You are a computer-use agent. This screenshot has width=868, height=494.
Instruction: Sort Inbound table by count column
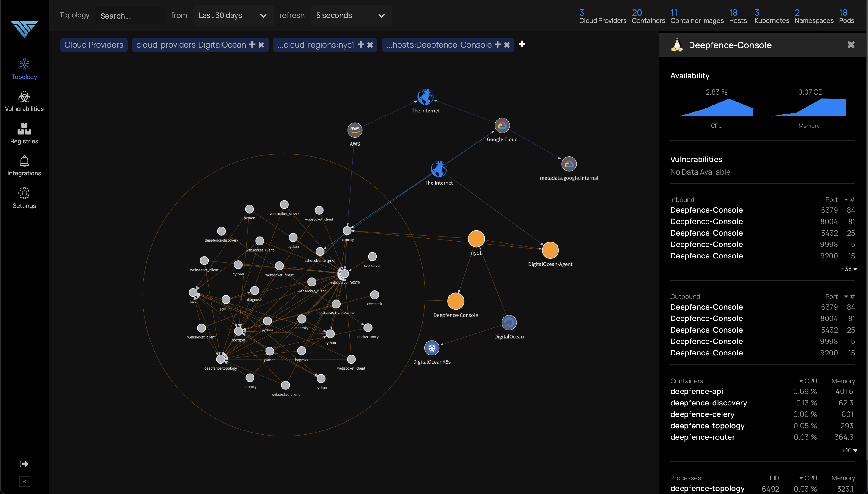[x=850, y=199]
